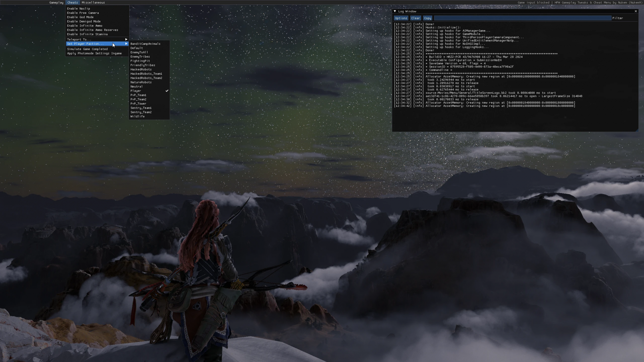Focus the log Filter input field
The width and height of the screenshot is (644, 362).
(x=522, y=18)
